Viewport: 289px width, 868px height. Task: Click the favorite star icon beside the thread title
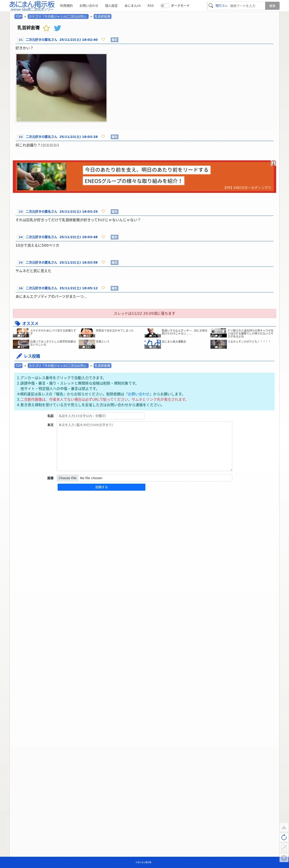click(47, 28)
